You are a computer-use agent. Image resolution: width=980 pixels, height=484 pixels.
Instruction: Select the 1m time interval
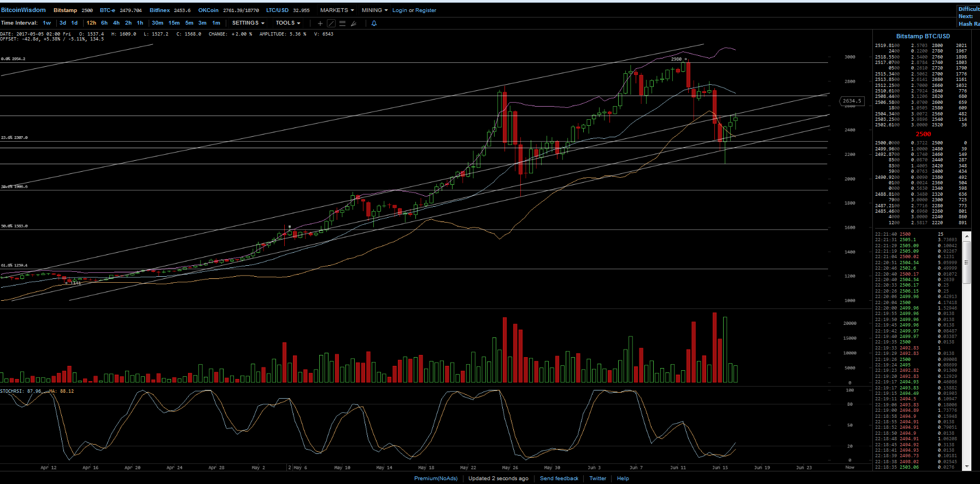(216, 23)
